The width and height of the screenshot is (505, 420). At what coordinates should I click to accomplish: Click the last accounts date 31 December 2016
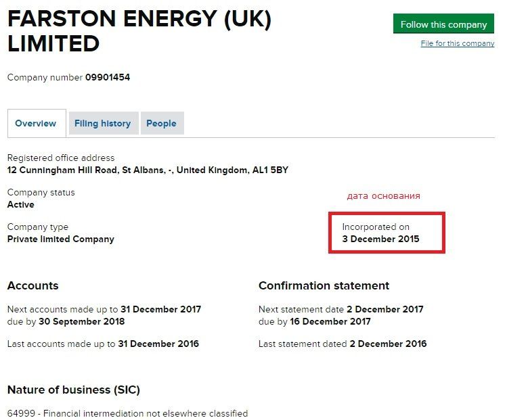tap(158, 344)
